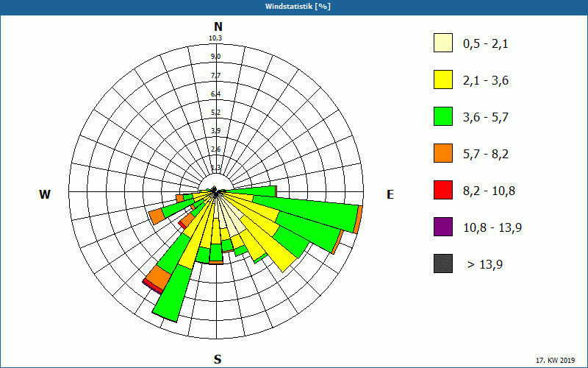Click the pale yellow 0,5 - 2,1 legend swatch
This screenshot has height=368, width=588.
tap(443, 43)
